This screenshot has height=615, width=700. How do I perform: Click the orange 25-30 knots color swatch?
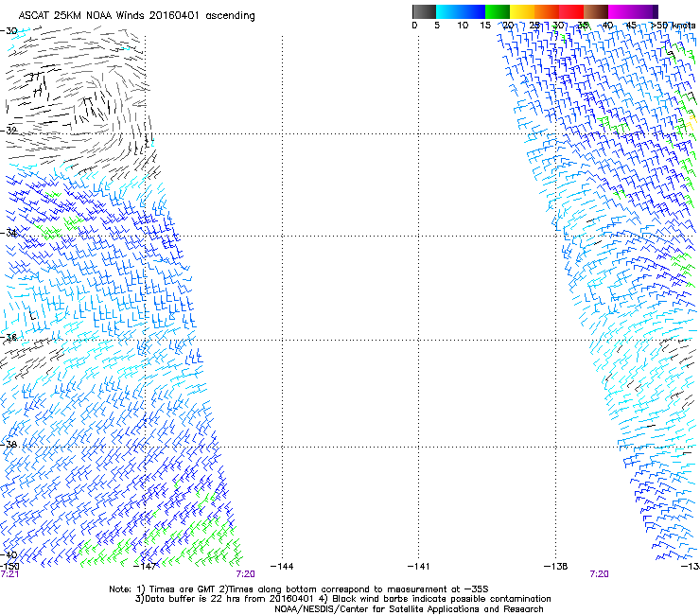[x=547, y=11]
